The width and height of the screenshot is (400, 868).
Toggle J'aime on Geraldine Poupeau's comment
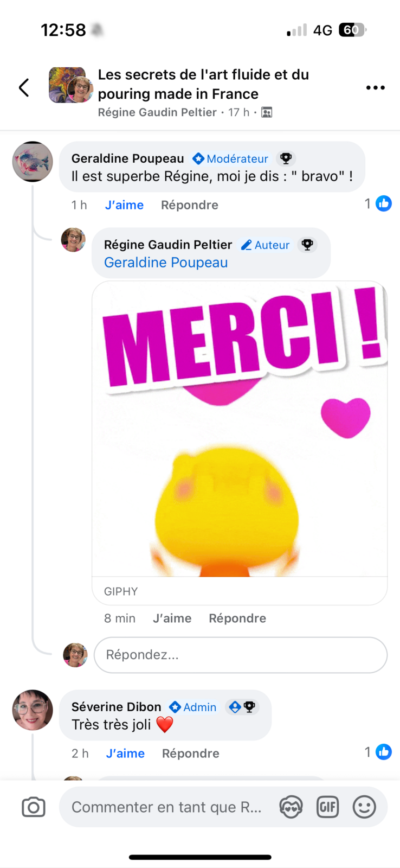124,205
